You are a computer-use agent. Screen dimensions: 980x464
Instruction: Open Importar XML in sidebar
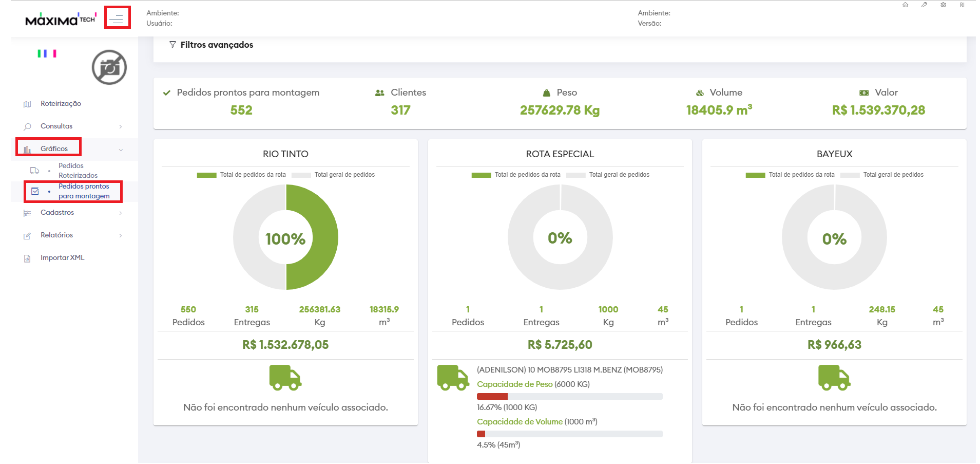pos(62,257)
